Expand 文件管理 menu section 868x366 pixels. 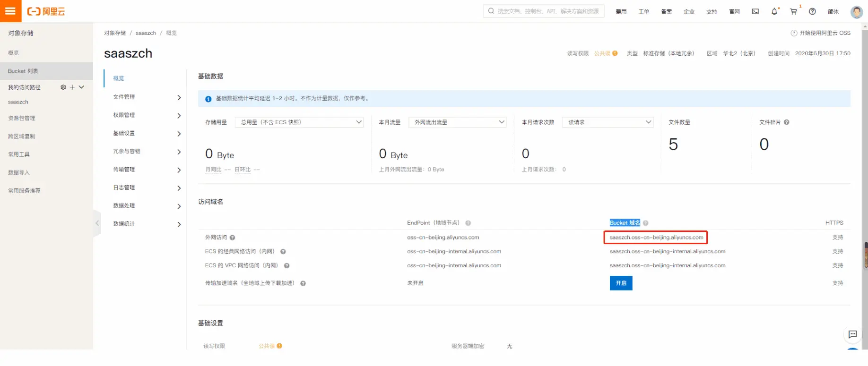point(147,97)
